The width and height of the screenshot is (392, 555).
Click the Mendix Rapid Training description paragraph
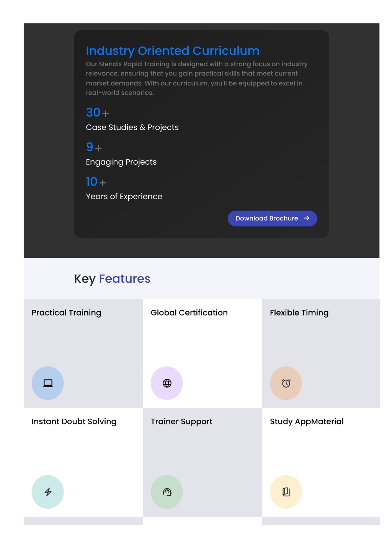197,78
